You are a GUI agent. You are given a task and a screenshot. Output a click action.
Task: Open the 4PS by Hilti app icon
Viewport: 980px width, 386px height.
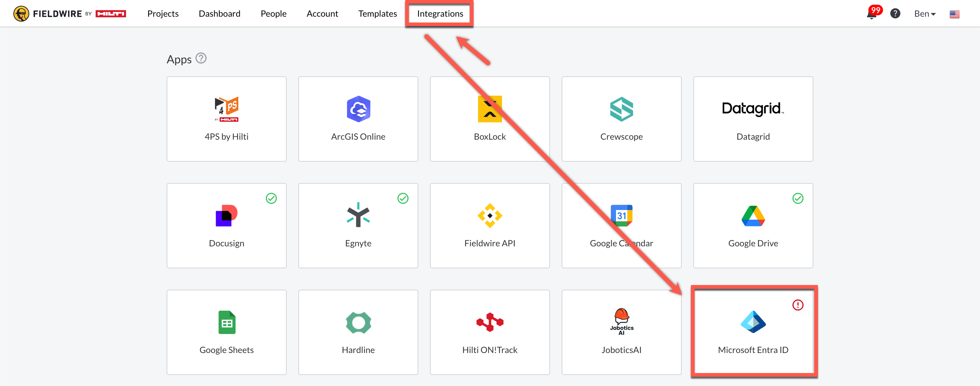[x=226, y=109]
